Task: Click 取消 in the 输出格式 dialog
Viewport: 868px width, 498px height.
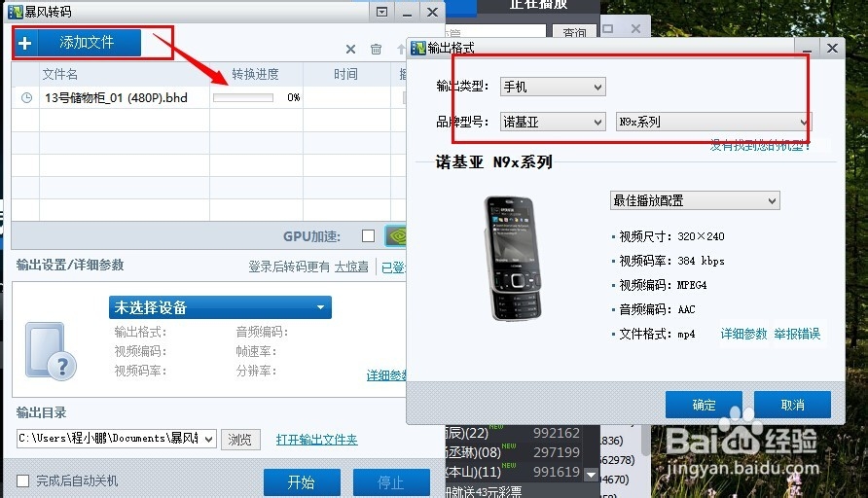Action: pos(792,405)
